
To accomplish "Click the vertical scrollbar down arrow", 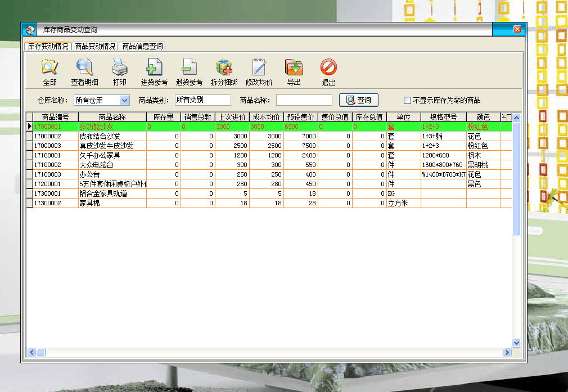I will [516, 343].
